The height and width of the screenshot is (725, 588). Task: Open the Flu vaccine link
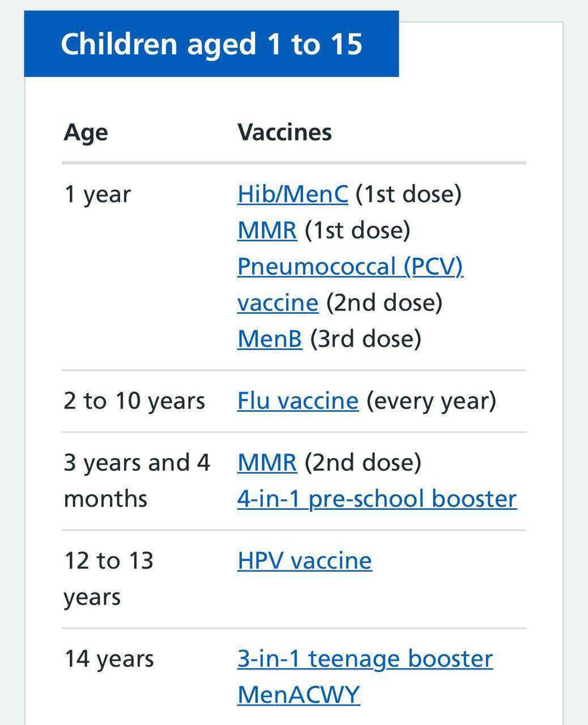297,401
